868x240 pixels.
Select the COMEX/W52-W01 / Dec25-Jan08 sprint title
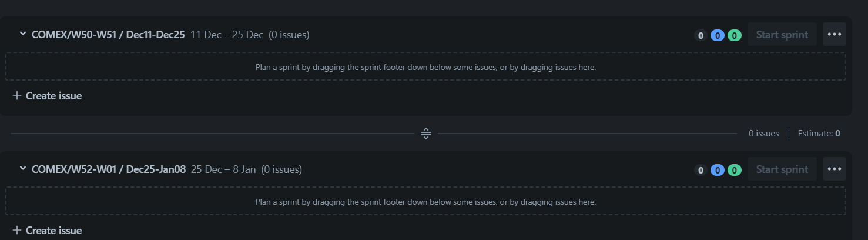tap(109, 169)
